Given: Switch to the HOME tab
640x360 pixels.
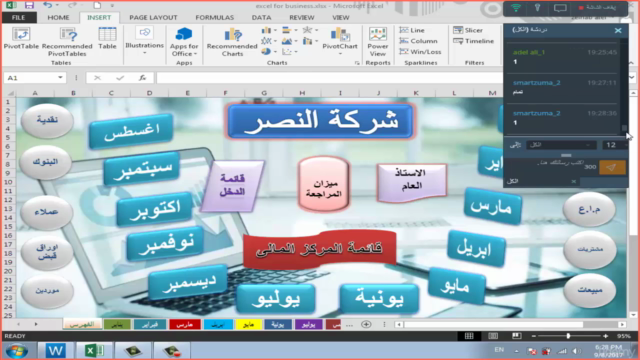Looking at the screenshot, I should pyautogui.click(x=58, y=18).
